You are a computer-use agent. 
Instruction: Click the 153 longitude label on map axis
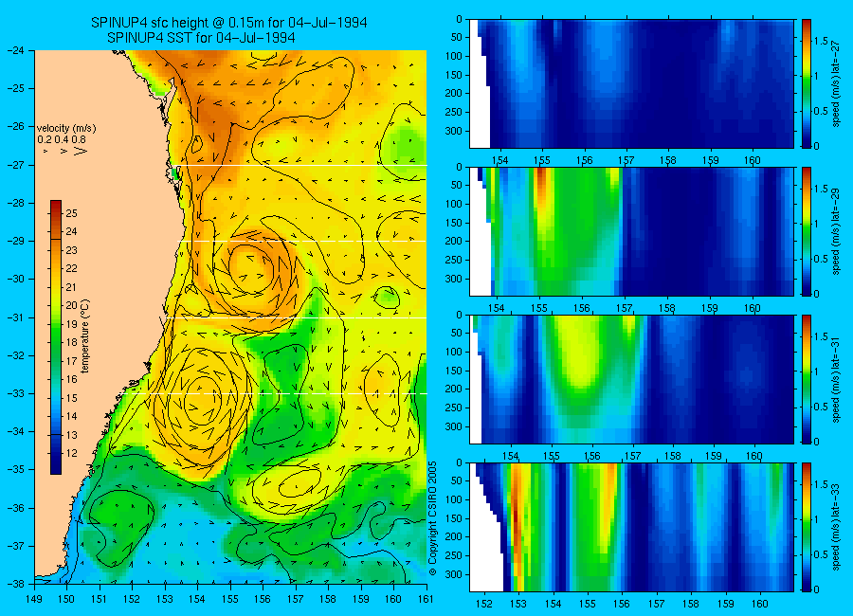pyautogui.click(x=165, y=599)
